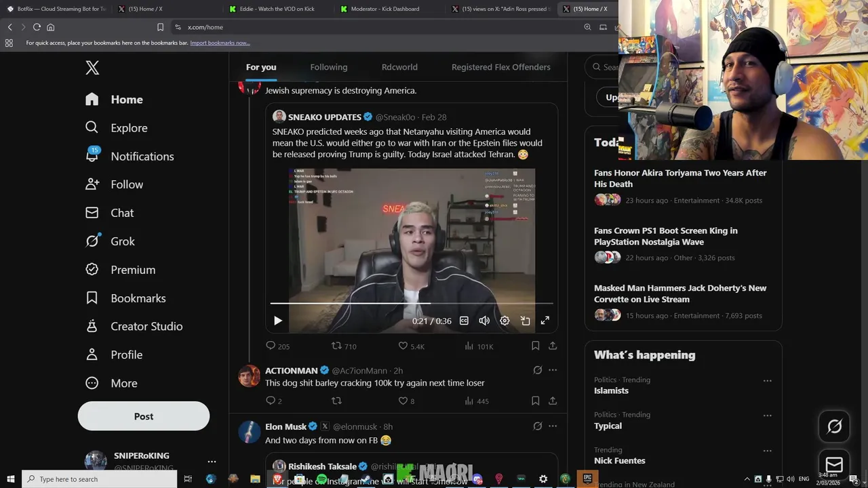The height and width of the screenshot is (488, 868).
Task: Ask Grok about Elon Musk post
Action: pos(537,426)
